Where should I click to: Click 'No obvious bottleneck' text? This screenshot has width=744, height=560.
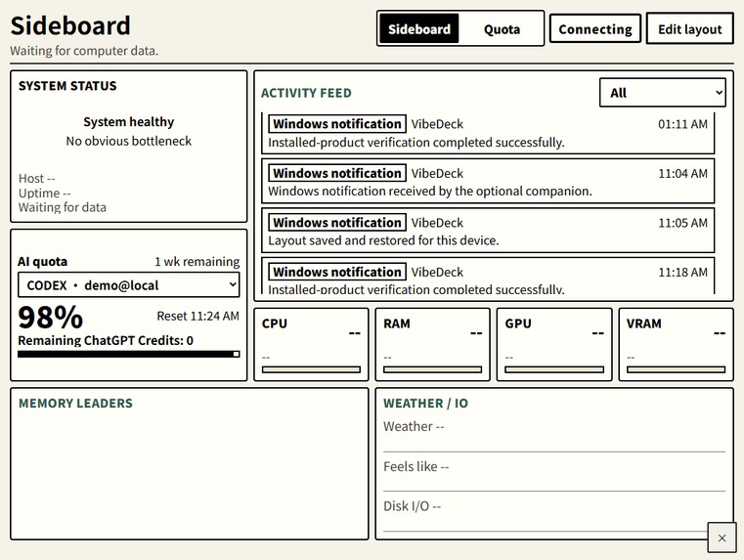(x=129, y=141)
